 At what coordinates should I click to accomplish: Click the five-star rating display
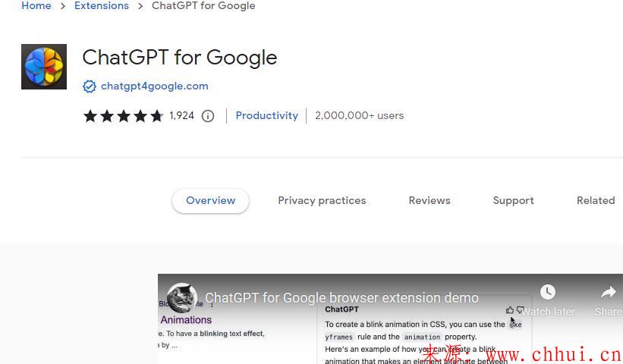[124, 116]
